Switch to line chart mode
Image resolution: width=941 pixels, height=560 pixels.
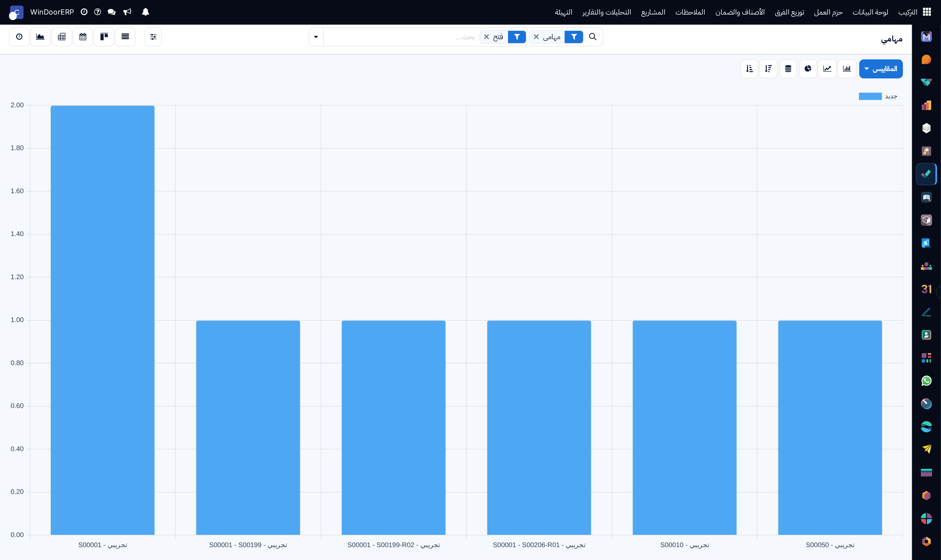(x=827, y=69)
